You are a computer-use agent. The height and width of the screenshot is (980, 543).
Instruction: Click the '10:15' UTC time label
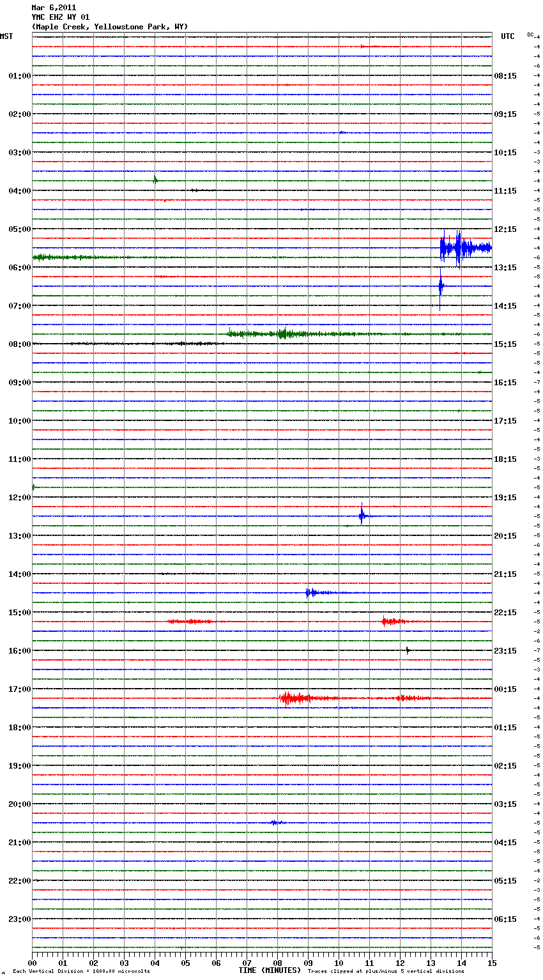pos(505,153)
